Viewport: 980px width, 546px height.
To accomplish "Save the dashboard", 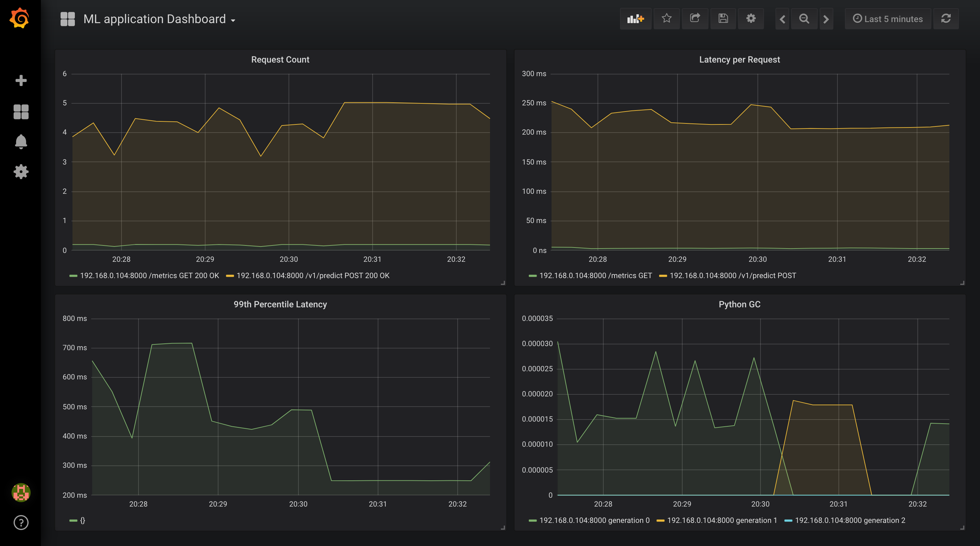I will pyautogui.click(x=723, y=19).
